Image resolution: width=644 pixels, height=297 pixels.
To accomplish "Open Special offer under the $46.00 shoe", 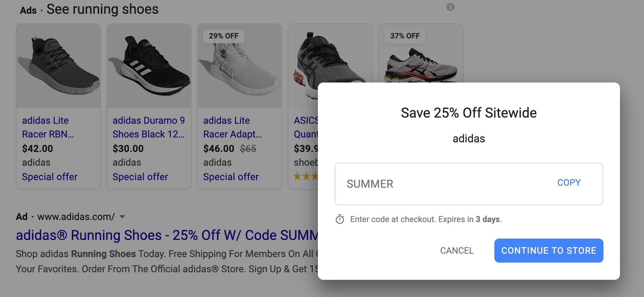I will pyautogui.click(x=231, y=177).
